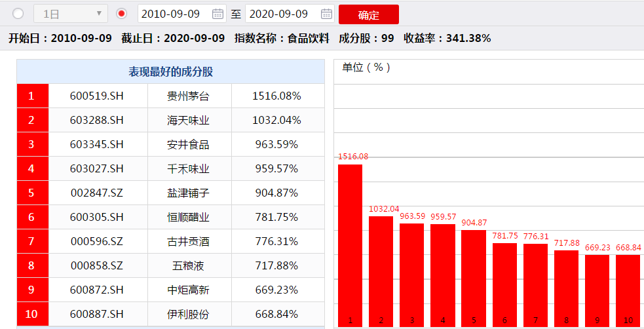
Task: Click the 904.87% return cell
Action: [276, 193]
